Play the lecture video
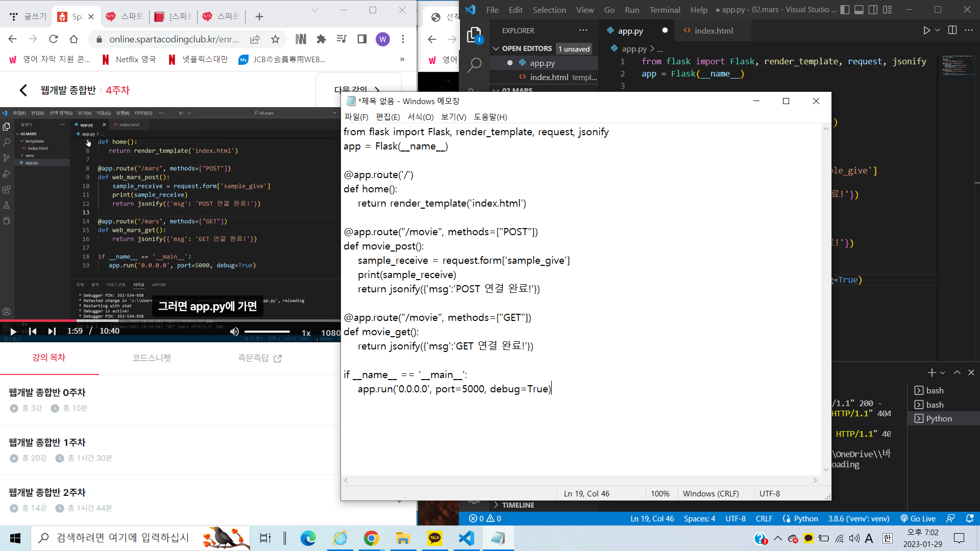 coord(13,332)
